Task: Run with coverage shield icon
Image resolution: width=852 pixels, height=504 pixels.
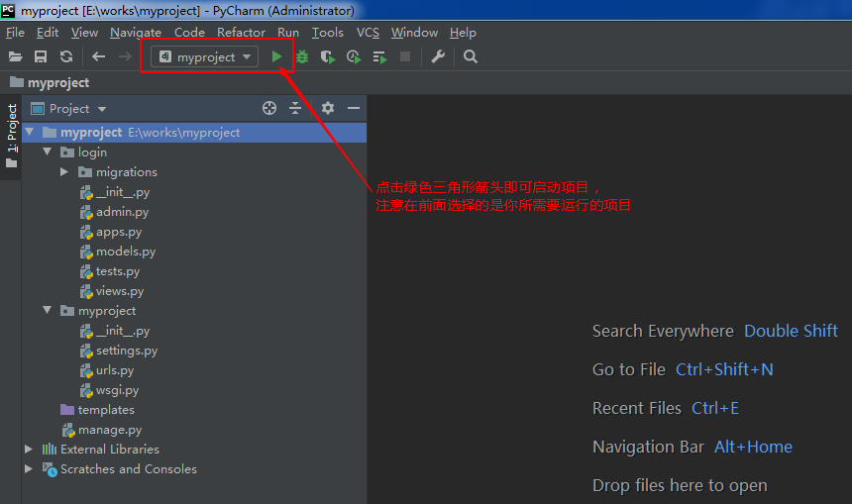Action: pos(328,56)
